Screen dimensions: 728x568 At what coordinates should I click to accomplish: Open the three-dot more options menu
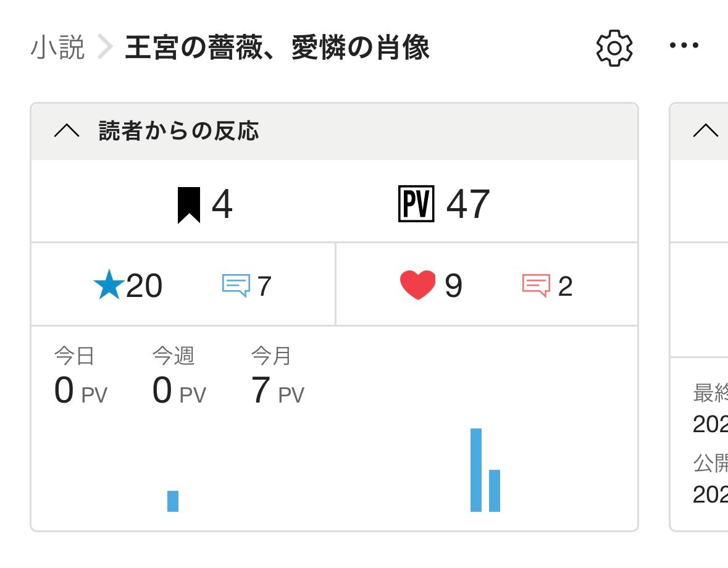coord(684,46)
